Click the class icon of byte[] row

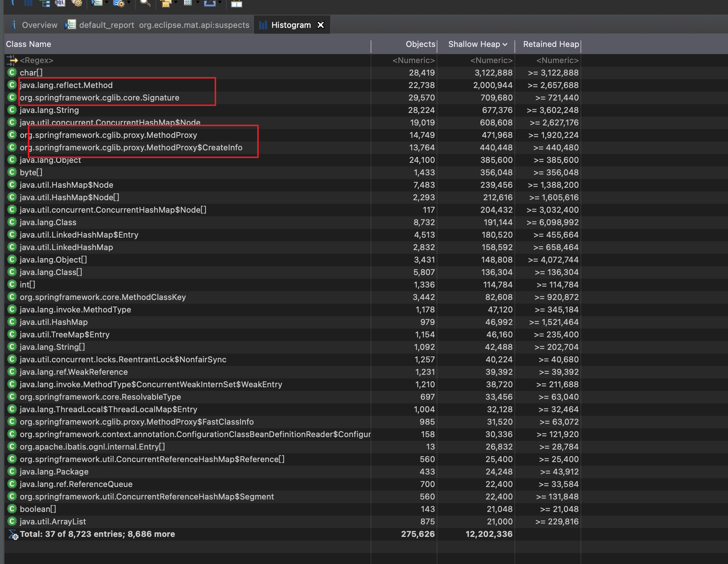click(x=12, y=172)
